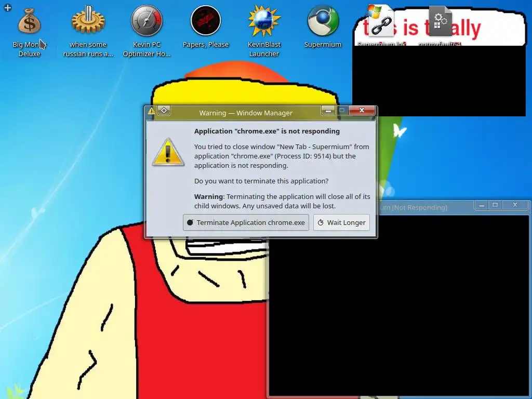Maximize the Not Responding Supermium window
The height and width of the screenshot is (399, 532).
[495, 205]
